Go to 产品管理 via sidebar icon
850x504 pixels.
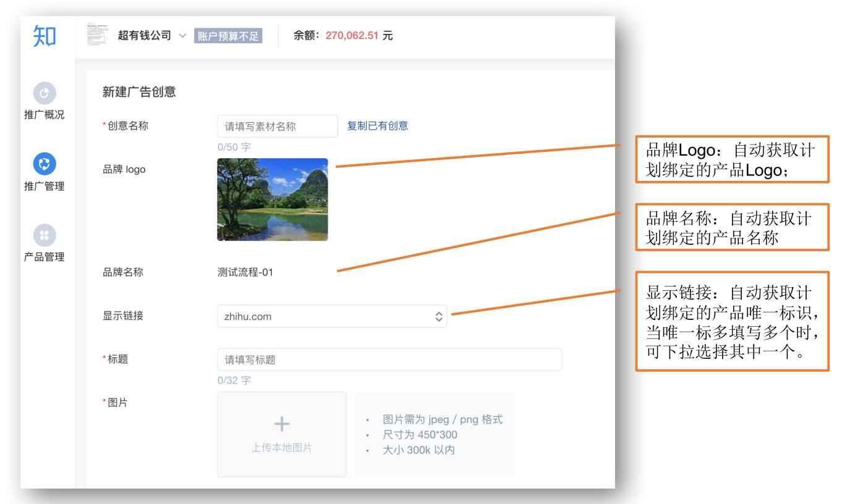tap(44, 233)
